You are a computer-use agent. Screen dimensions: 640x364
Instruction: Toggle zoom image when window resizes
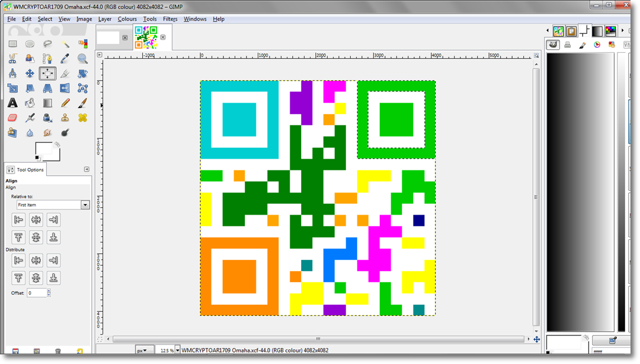(536, 56)
